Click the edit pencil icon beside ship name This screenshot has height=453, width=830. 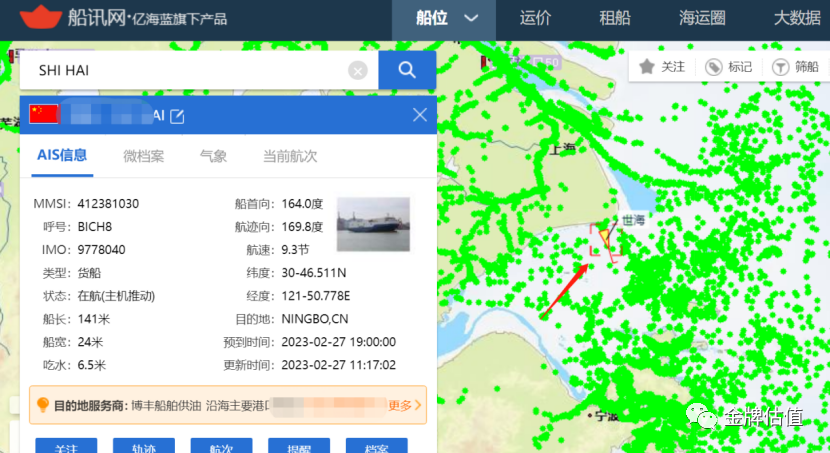coord(177,116)
